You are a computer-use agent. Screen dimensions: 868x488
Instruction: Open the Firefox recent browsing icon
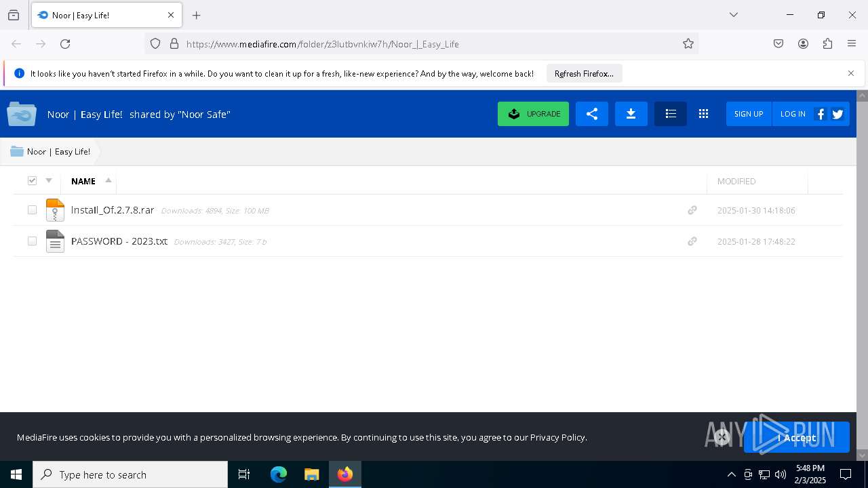point(14,15)
